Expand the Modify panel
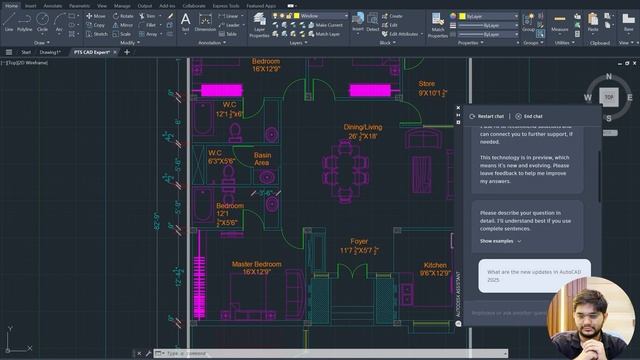The height and width of the screenshot is (360, 640). pos(130,42)
